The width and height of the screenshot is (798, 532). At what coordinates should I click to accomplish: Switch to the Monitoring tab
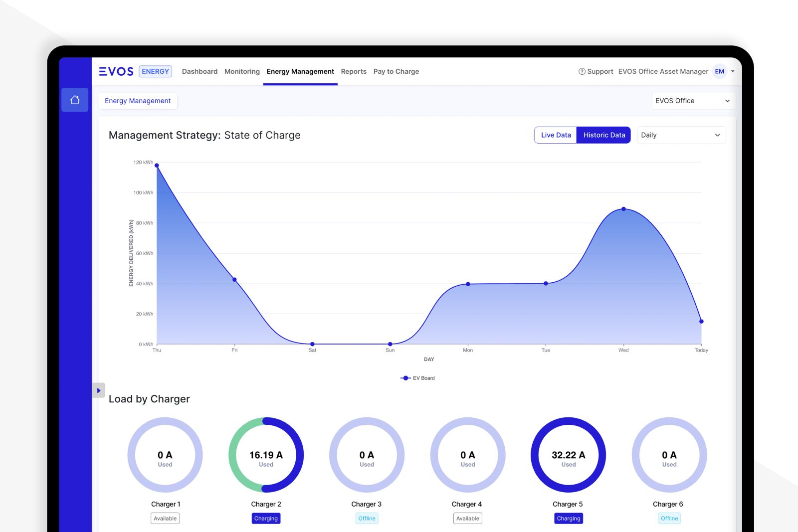pos(242,71)
